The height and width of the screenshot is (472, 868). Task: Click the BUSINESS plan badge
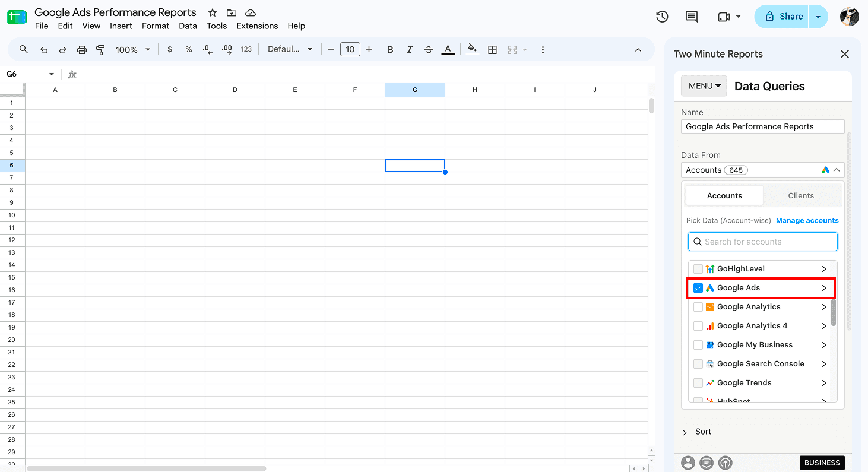pyautogui.click(x=822, y=463)
